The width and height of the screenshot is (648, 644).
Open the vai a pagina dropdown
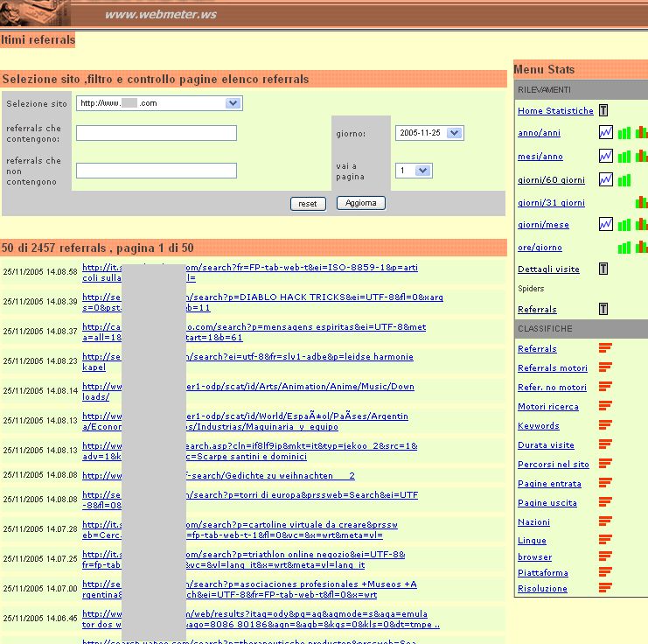tap(414, 171)
